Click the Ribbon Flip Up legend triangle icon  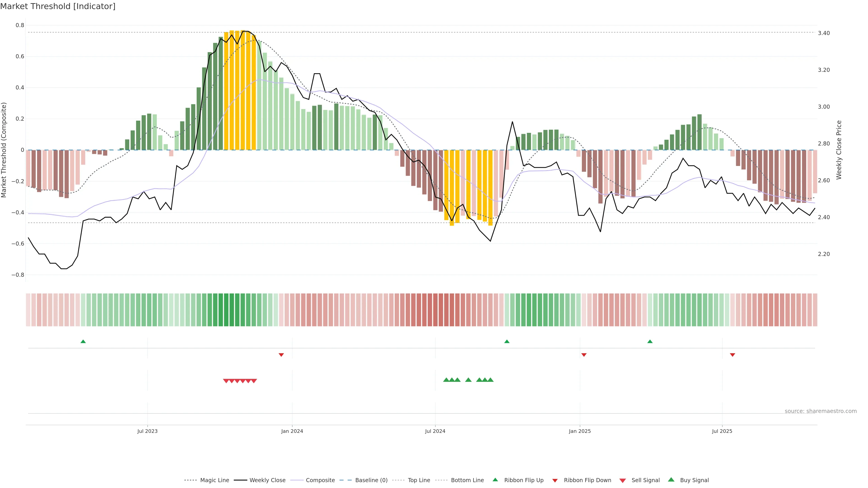[x=495, y=480]
